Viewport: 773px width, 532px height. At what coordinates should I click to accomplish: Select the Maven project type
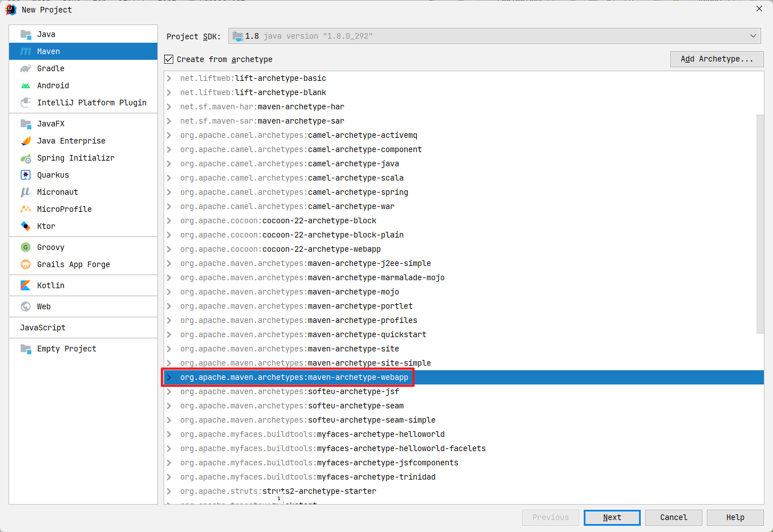tap(83, 51)
